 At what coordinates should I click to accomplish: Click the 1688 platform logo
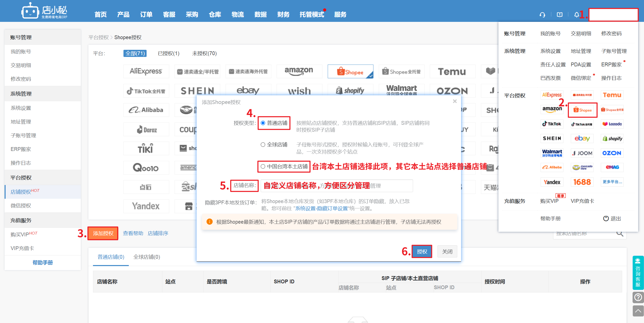point(582,182)
